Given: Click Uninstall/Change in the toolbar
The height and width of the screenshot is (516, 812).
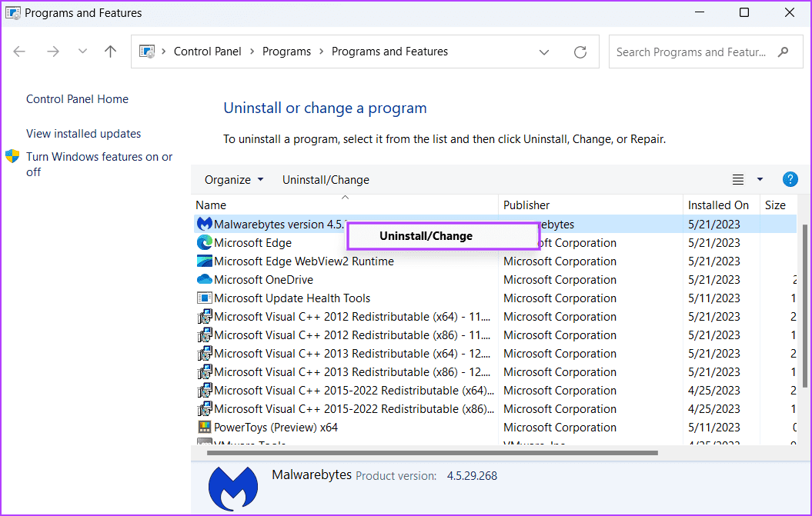Looking at the screenshot, I should point(326,180).
